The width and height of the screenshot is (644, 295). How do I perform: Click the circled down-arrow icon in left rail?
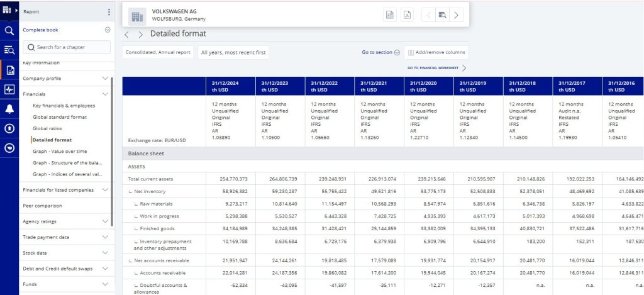tap(9, 148)
